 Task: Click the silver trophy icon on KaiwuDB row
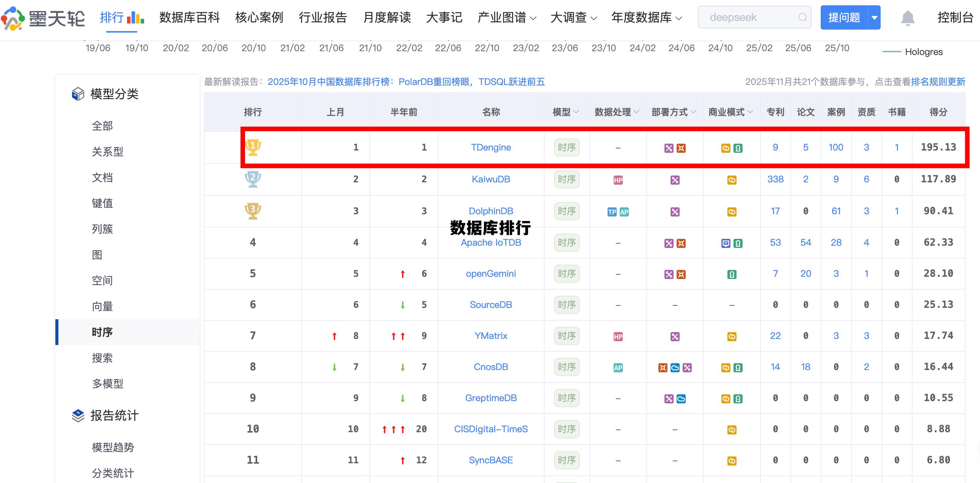[x=253, y=179]
